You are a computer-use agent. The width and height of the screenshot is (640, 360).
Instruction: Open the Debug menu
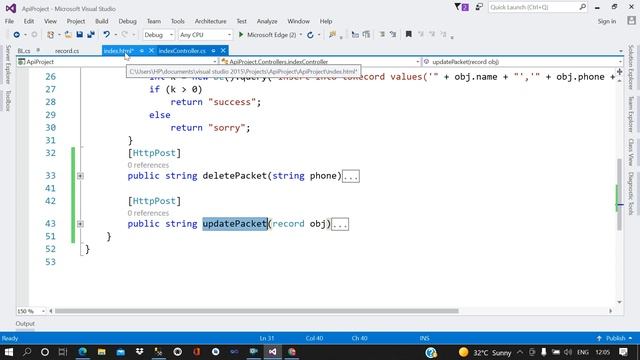(127, 21)
